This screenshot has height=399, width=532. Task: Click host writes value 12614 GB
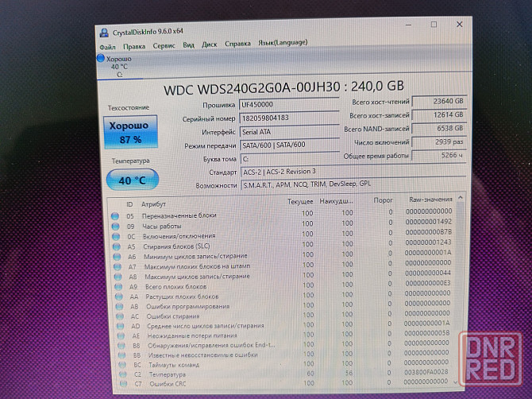pyautogui.click(x=438, y=114)
